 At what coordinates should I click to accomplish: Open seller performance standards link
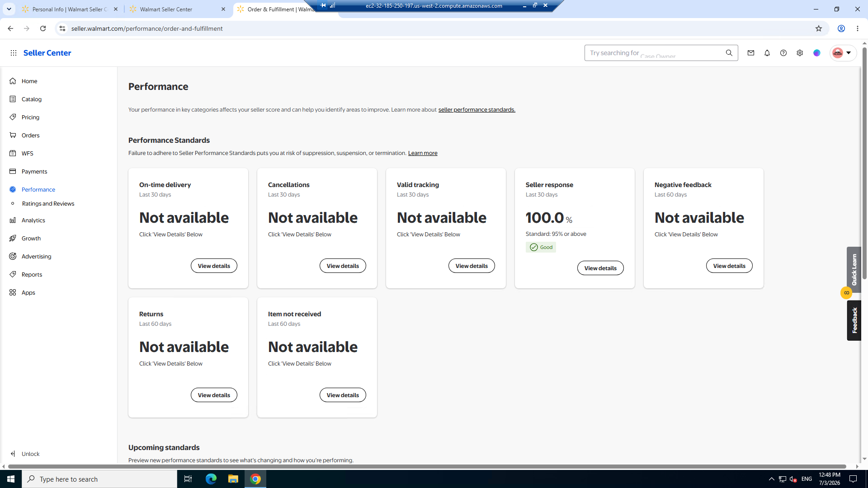pos(476,110)
